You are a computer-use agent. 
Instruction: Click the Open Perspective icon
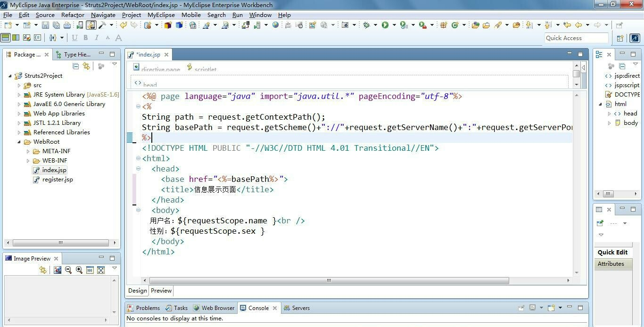(620, 38)
